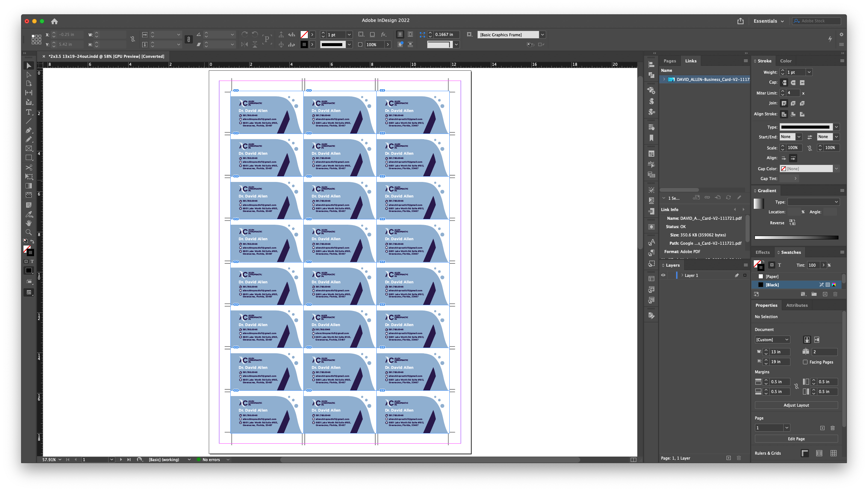Open the Essentials workspace dropdown

pos(769,21)
